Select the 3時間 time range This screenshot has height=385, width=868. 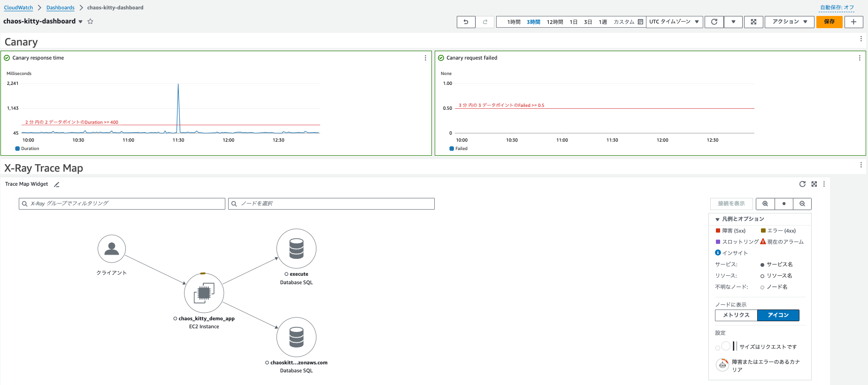click(x=533, y=22)
